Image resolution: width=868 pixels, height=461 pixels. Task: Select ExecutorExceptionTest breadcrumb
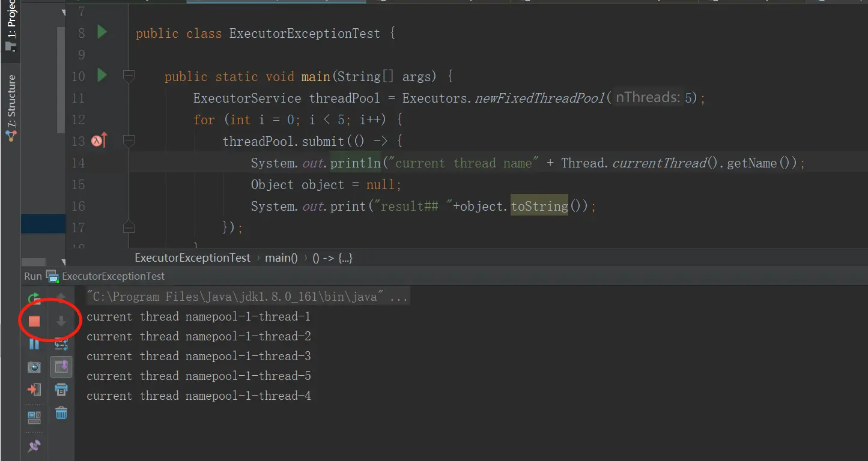pyautogui.click(x=192, y=258)
